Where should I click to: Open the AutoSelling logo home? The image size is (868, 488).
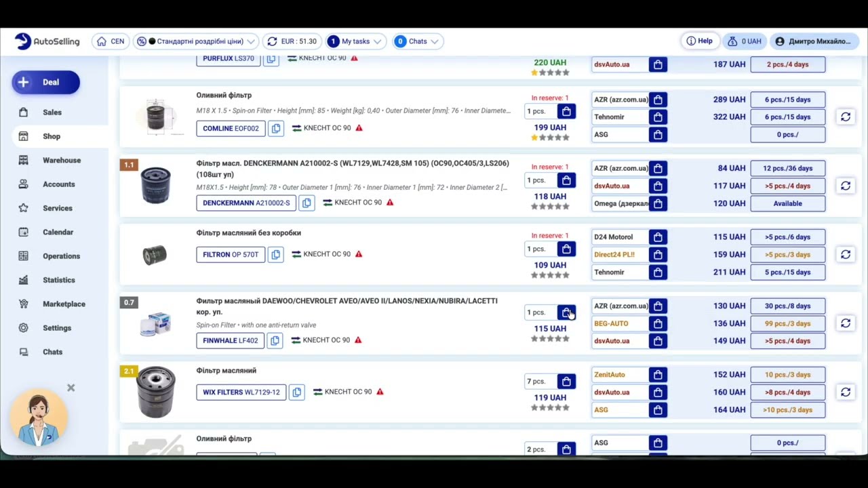pos(47,41)
